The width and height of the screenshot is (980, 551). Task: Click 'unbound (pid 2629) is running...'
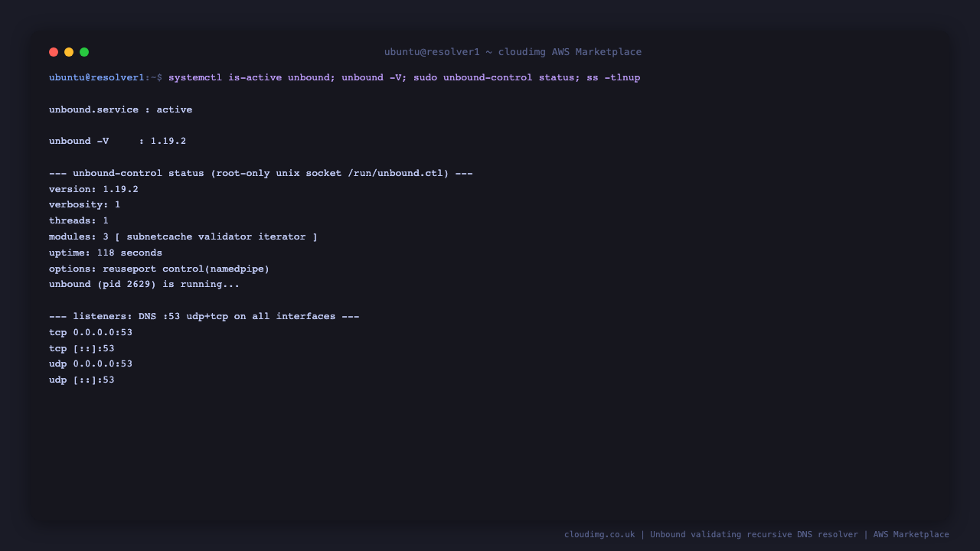tap(145, 284)
